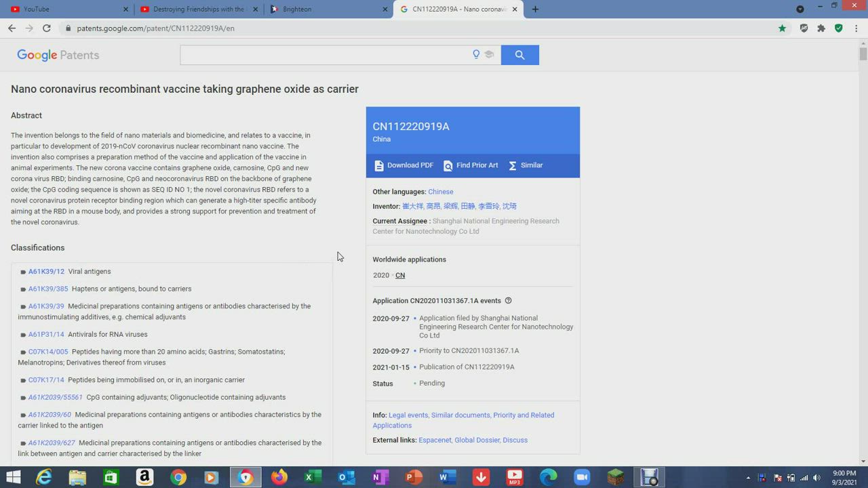Image resolution: width=868 pixels, height=488 pixels.
Task: Open the Chinese language version link
Action: pos(440,192)
